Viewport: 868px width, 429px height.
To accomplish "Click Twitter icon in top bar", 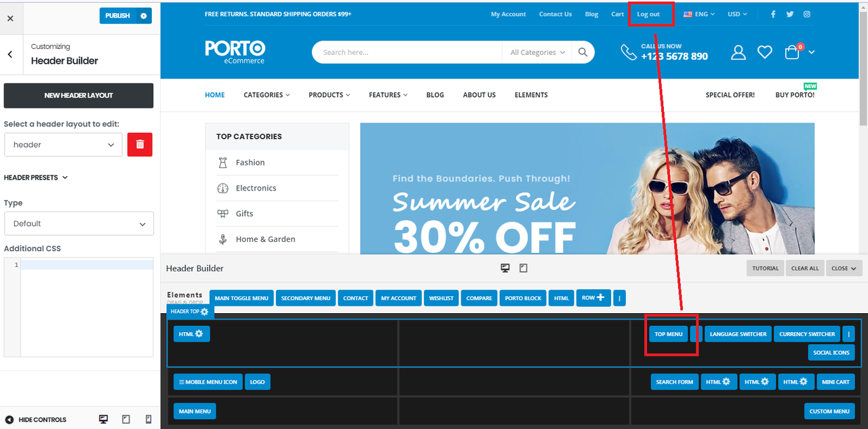I will click(790, 14).
